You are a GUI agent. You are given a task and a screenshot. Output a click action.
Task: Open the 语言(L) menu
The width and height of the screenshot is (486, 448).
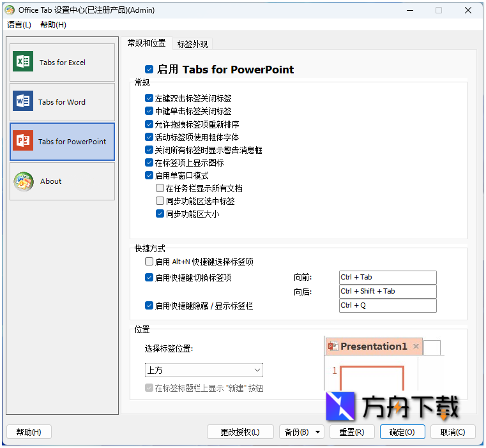19,24
